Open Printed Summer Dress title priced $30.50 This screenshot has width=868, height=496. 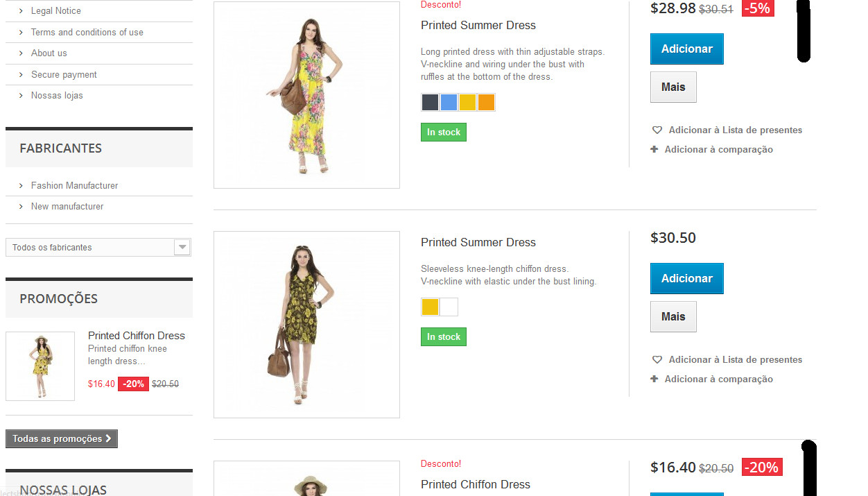[478, 243]
